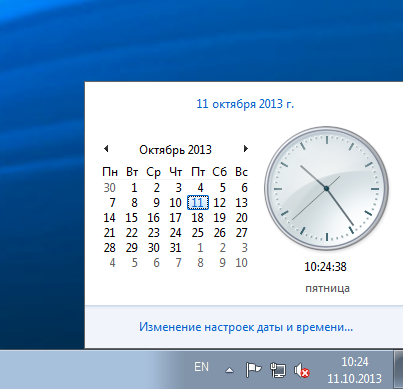Select October 13 in the calendar
Screen dimensions: 403x389
[242, 203]
